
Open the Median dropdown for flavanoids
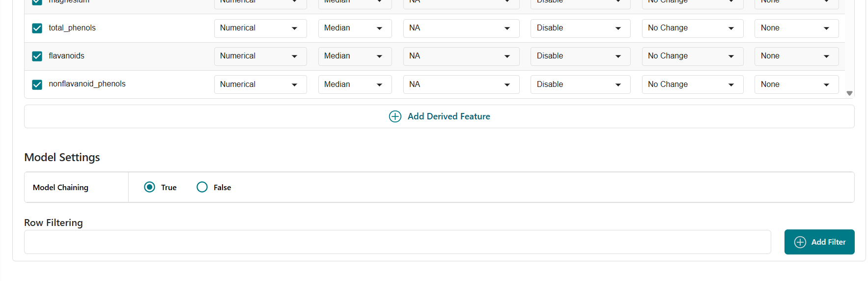click(x=355, y=56)
